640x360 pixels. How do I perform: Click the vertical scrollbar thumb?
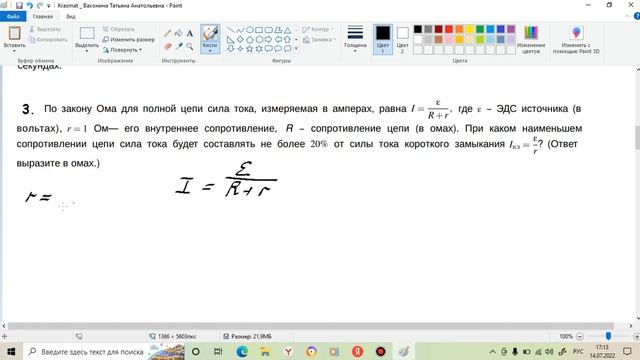[637, 138]
